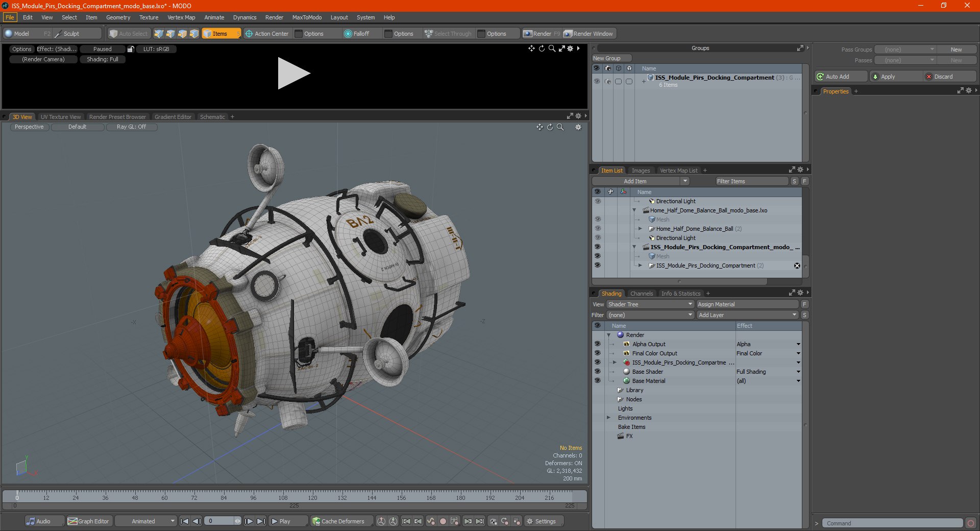Switch to Schematic tab
The image size is (980, 531).
212,117
